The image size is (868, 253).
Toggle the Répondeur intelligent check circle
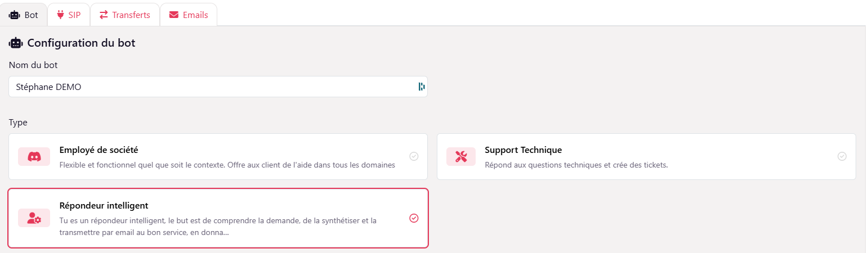(414, 218)
